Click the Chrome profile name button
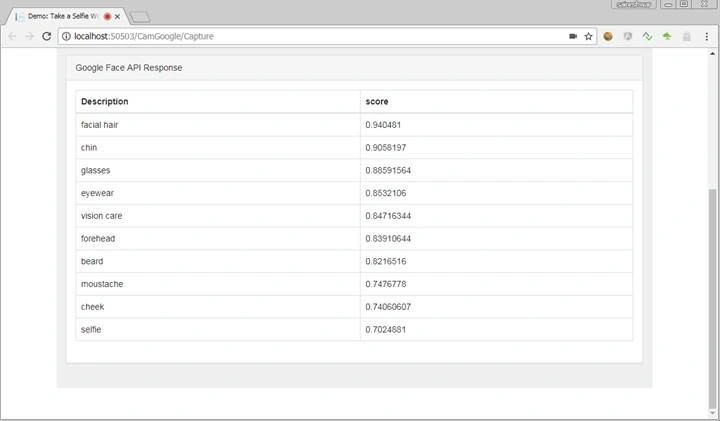 pyautogui.click(x=634, y=4)
